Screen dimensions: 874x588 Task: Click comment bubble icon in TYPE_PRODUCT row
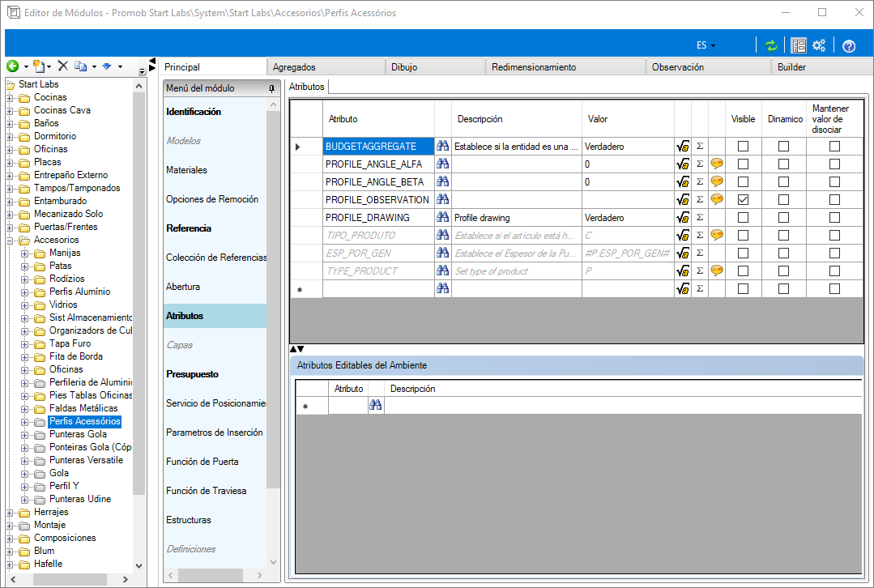pyautogui.click(x=717, y=271)
